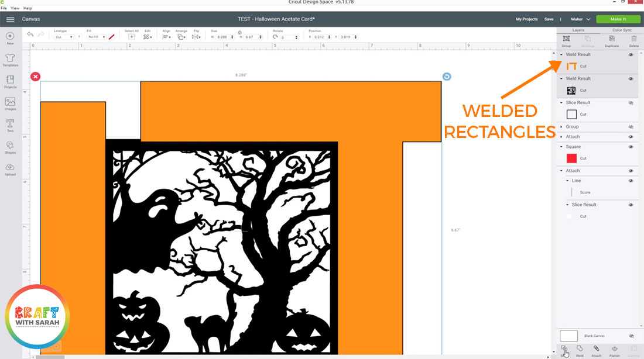
Task: Open the Linetype dropdown
Action: tap(64, 37)
